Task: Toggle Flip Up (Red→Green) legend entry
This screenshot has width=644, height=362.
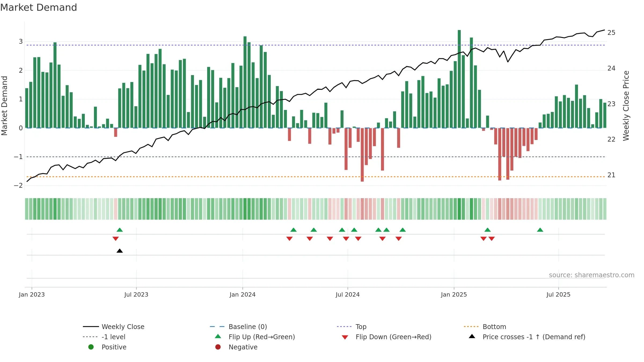Action: tap(255, 337)
